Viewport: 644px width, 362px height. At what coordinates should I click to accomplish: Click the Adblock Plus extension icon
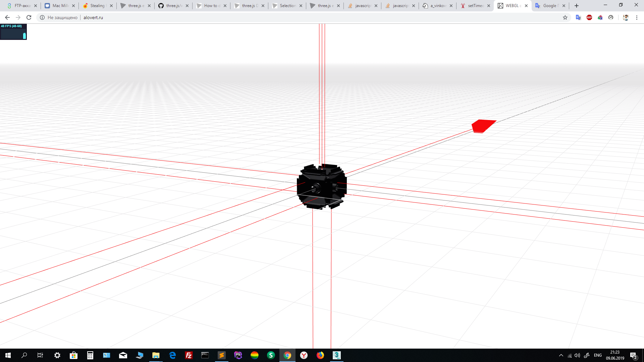[x=589, y=17]
